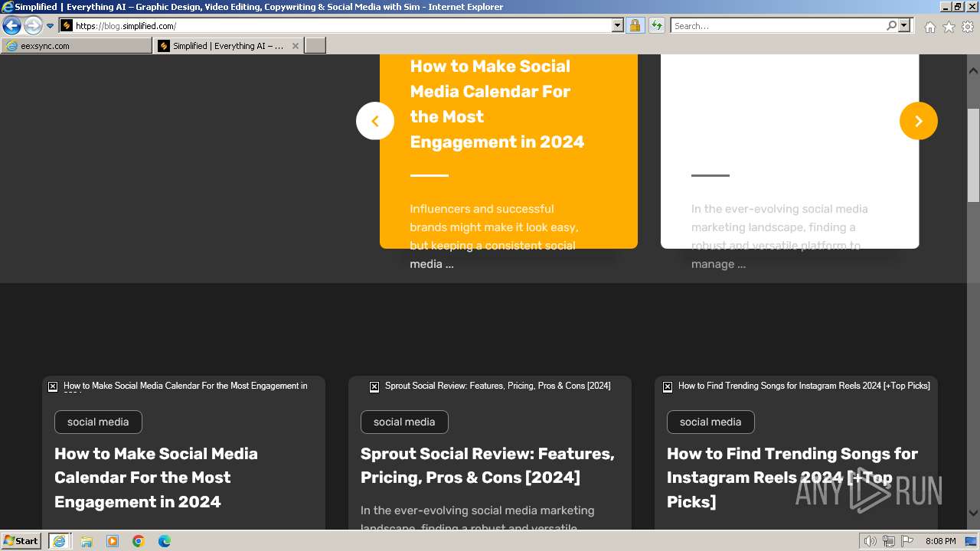Click broken image for Social Media Calendar post

coord(53,386)
